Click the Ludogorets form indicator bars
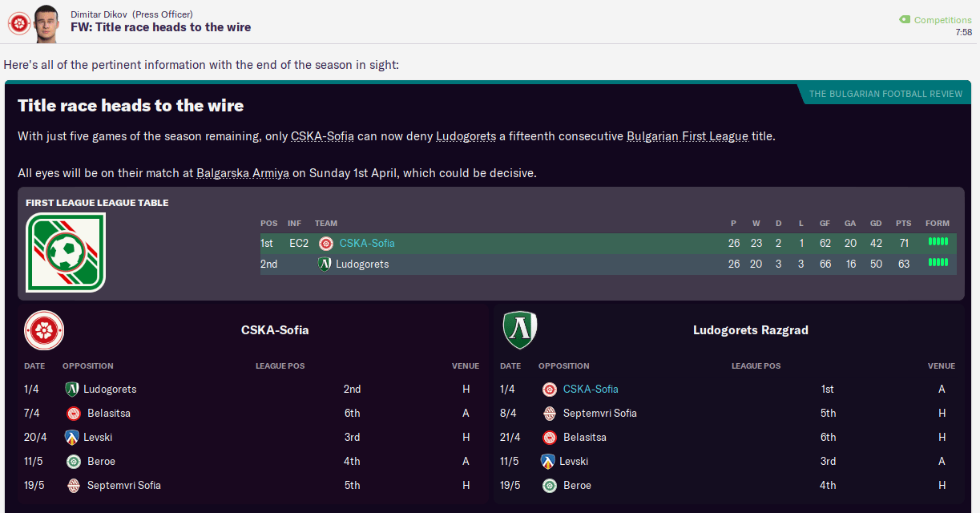 pyautogui.click(x=938, y=263)
